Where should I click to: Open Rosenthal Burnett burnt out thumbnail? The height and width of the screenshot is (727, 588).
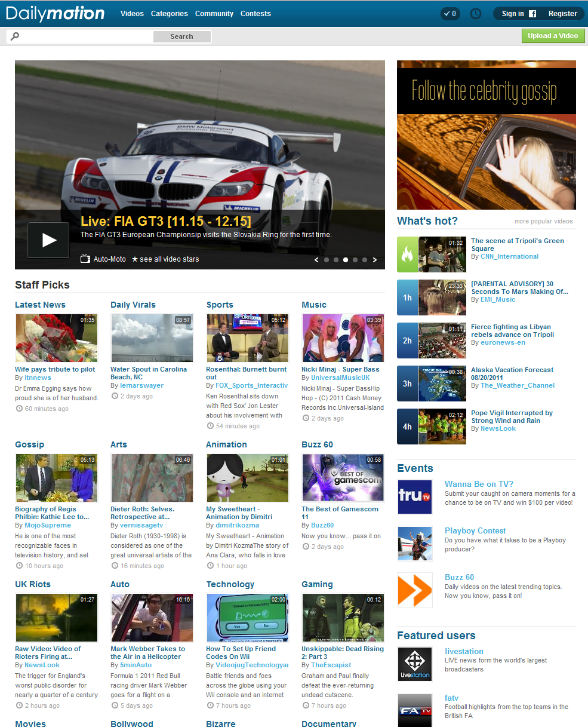coord(247,338)
